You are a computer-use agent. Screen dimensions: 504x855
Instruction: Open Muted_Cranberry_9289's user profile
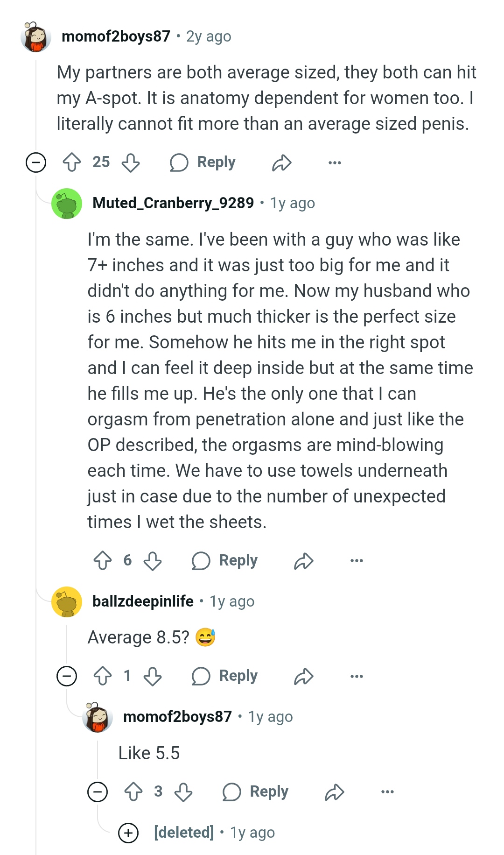173,203
